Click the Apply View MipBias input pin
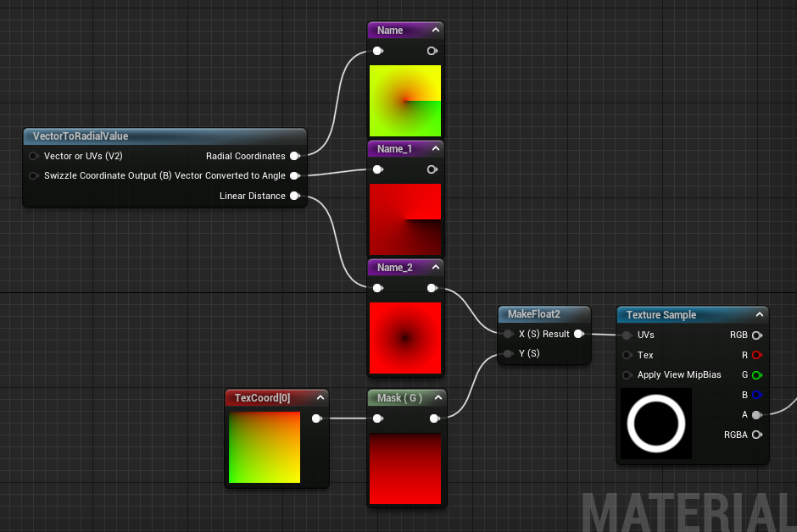The image size is (797, 532). pyautogui.click(x=627, y=375)
